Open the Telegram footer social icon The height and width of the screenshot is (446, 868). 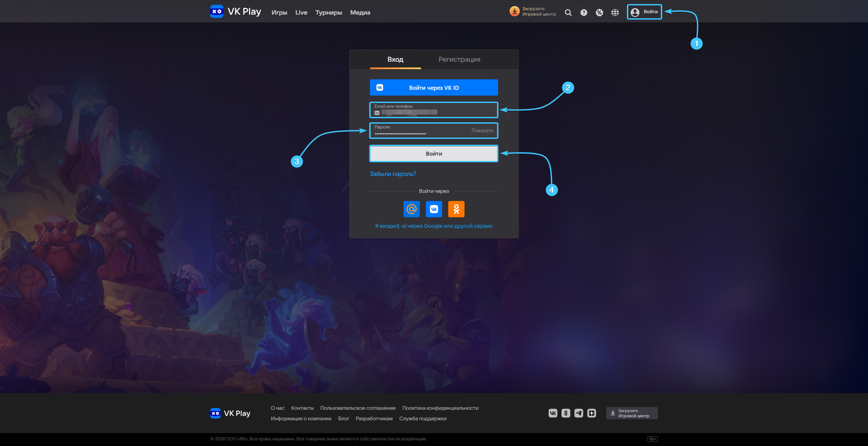pos(578,413)
